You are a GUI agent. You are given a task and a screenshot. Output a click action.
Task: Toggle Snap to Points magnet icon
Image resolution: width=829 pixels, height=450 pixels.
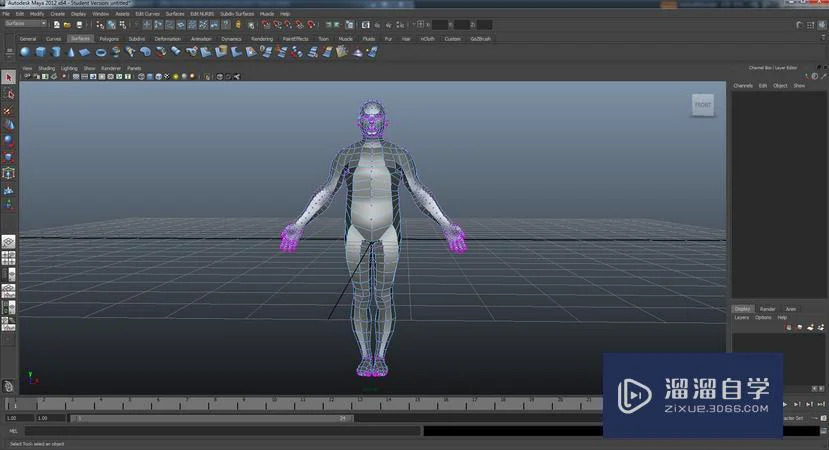pos(288,25)
